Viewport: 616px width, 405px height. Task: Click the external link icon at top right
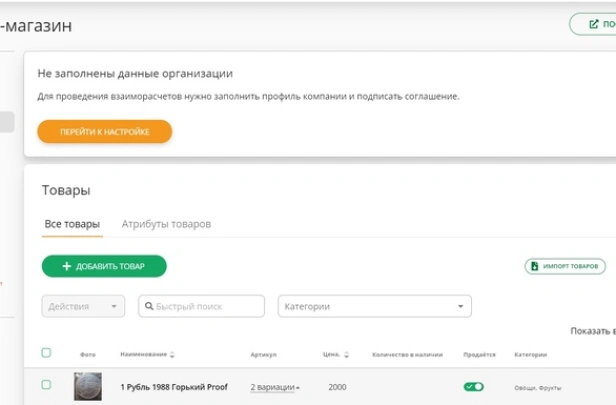point(594,24)
